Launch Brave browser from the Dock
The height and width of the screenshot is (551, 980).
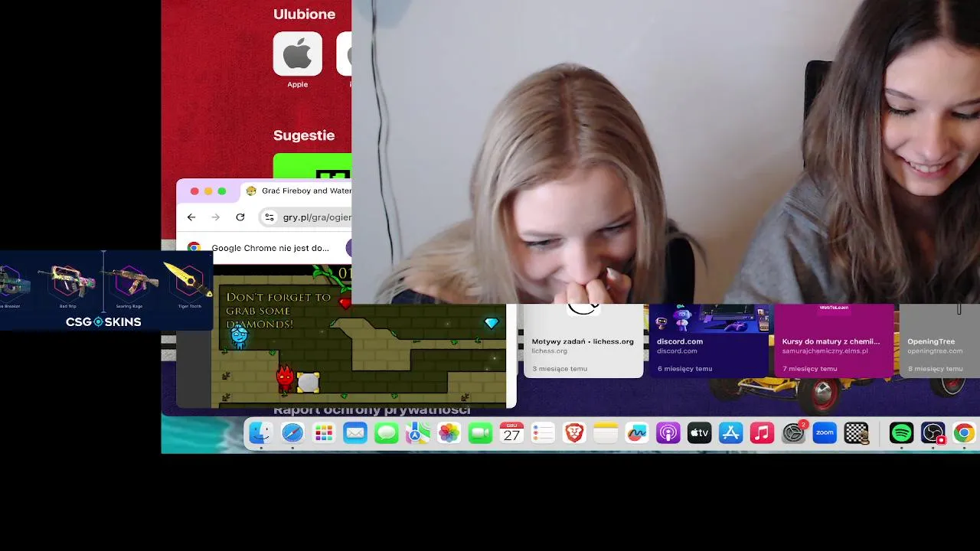coord(574,434)
